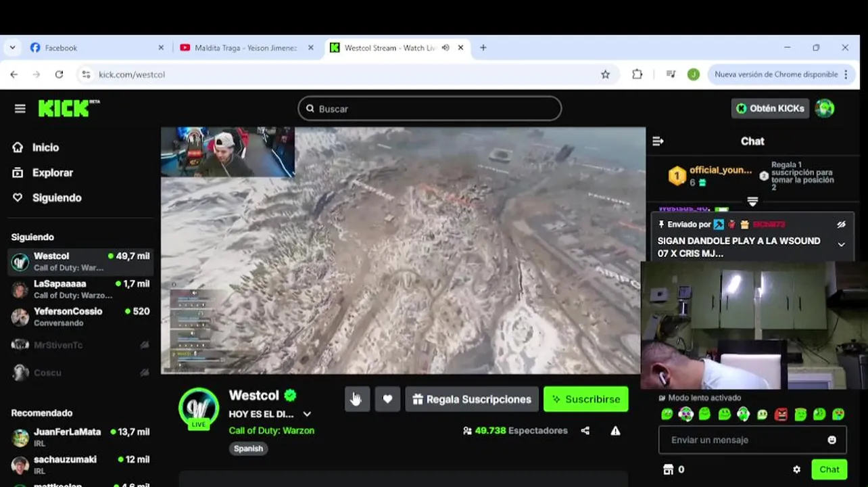Screen dimensions: 868x487
Task: Select the red angry emote
Action: click(781, 414)
